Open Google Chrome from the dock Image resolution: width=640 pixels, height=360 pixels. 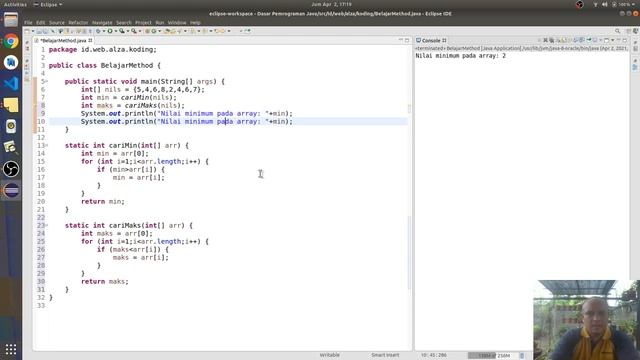11,41
